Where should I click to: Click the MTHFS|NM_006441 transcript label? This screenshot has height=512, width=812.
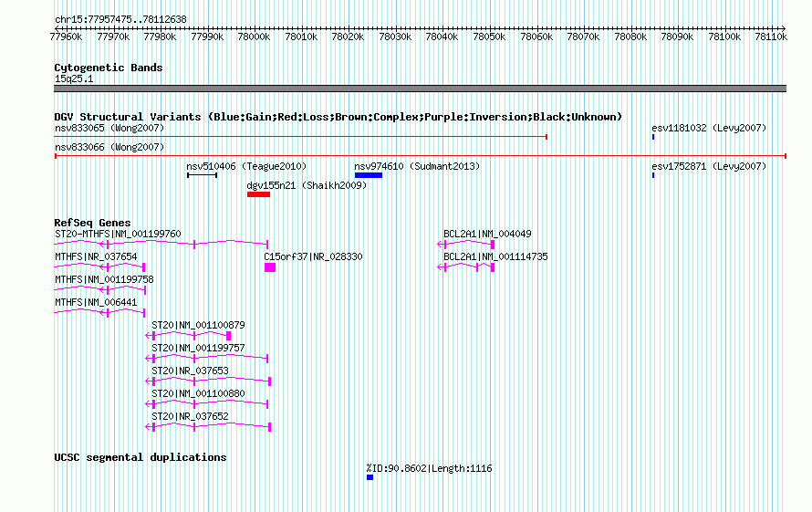click(96, 302)
